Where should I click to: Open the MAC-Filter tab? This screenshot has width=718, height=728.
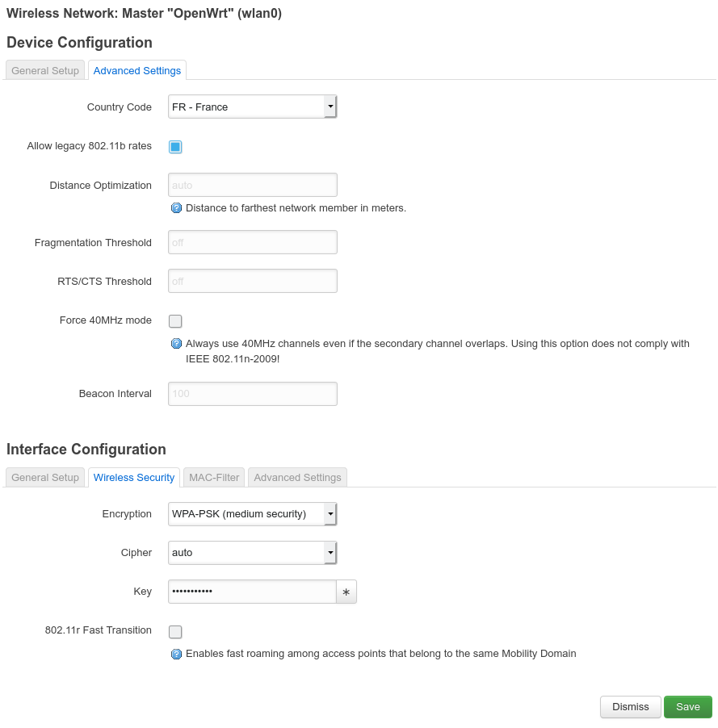213,477
